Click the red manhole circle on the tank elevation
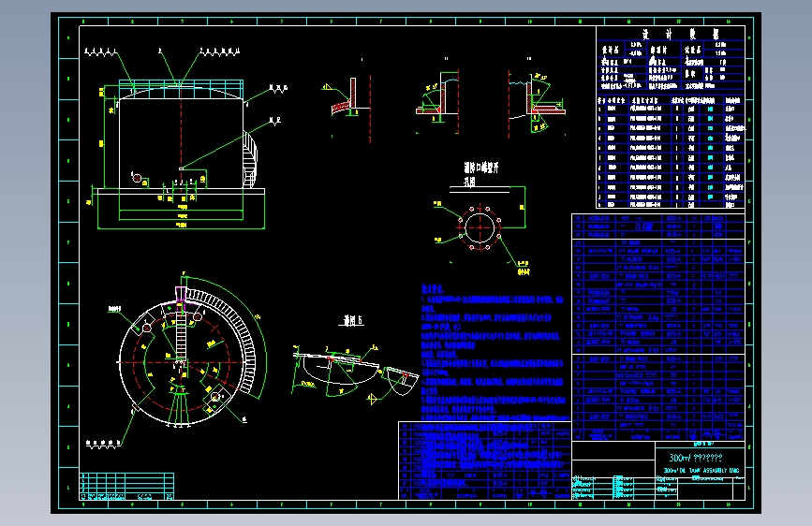The height and width of the screenshot is (526, 812). pyautogui.click(x=137, y=178)
